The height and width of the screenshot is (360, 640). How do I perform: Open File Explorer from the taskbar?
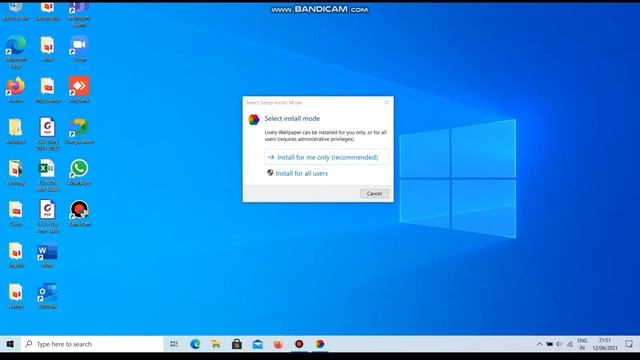216,344
